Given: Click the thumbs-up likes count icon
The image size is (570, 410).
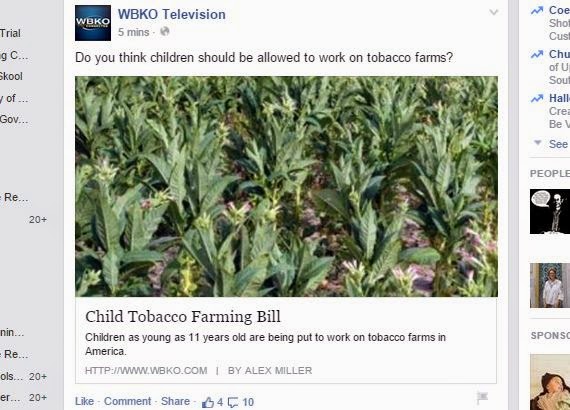Looking at the screenshot, I should [208, 402].
